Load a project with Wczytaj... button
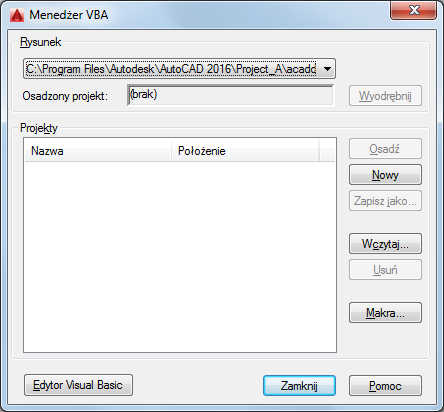Screen dimensions: 444x412 [385, 244]
